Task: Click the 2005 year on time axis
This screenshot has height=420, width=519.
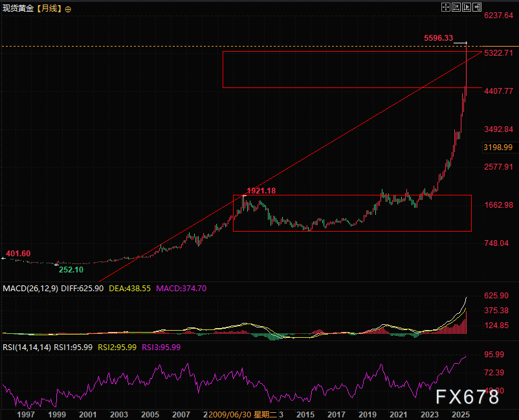Action: click(x=150, y=414)
